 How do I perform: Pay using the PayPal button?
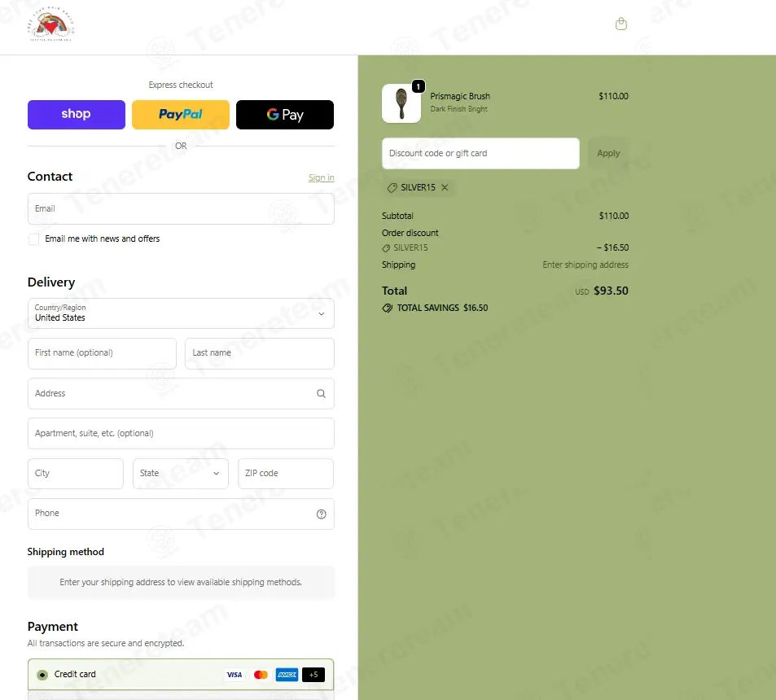[181, 115]
